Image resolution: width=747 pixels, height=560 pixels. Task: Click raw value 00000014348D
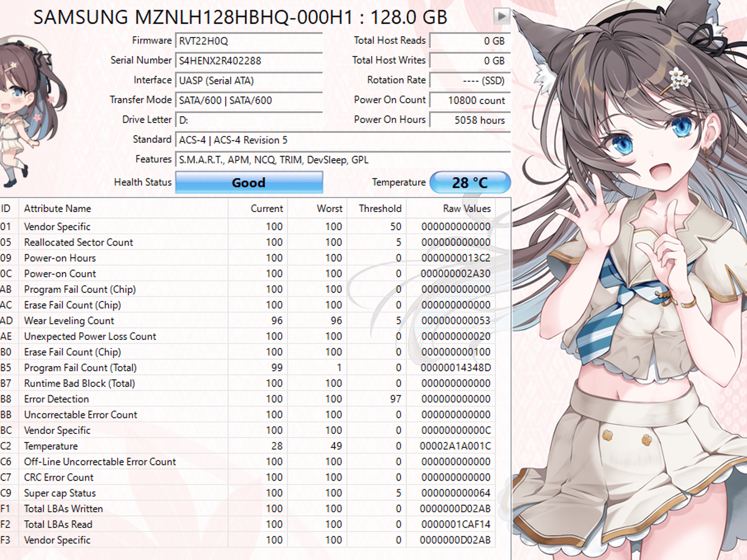pos(456,368)
